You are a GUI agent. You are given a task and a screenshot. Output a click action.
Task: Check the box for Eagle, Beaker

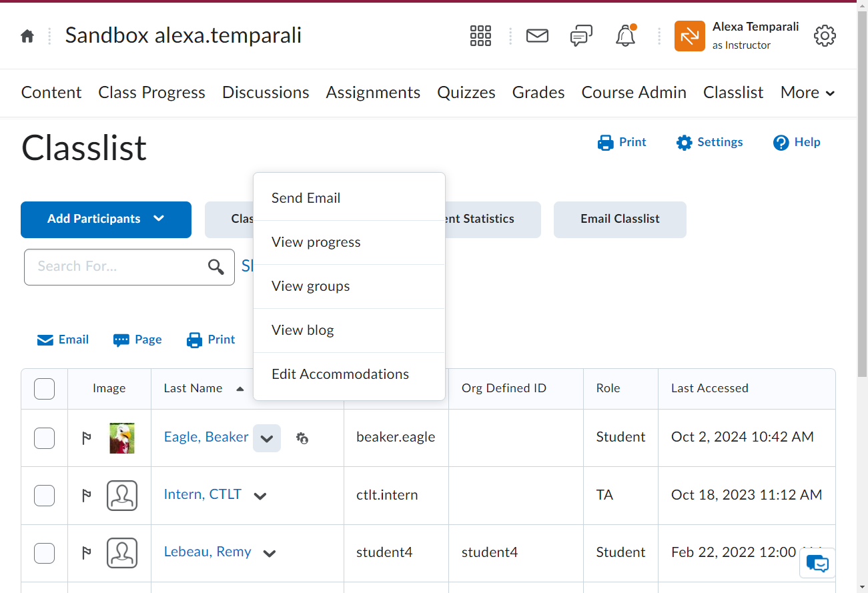[44, 438]
